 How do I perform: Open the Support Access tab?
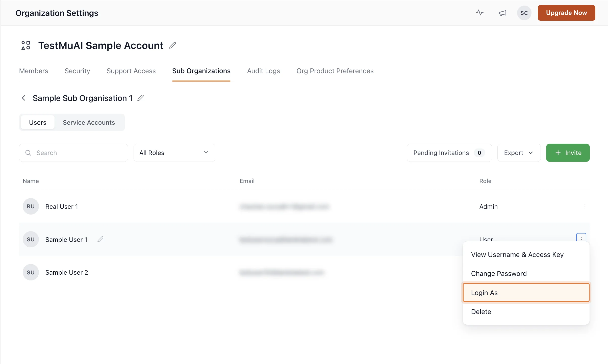[x=131, y=71]
